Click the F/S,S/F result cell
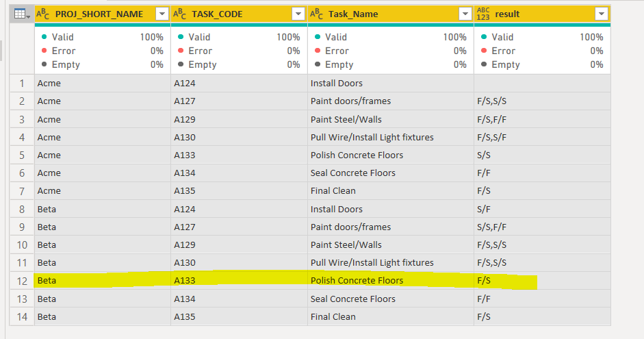Image resolution: width=644 pixels, height=339 pixels. (542, 137)
